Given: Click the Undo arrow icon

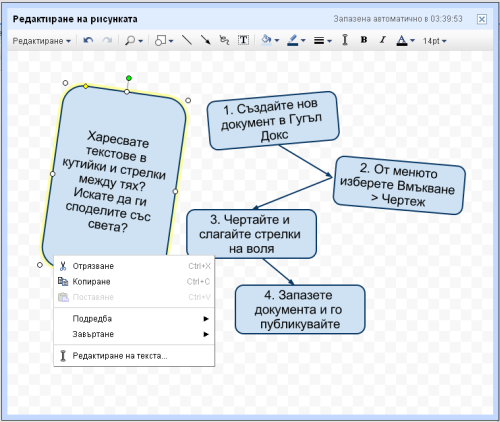Looking at the screenshot, I should (x=88, y=41).
